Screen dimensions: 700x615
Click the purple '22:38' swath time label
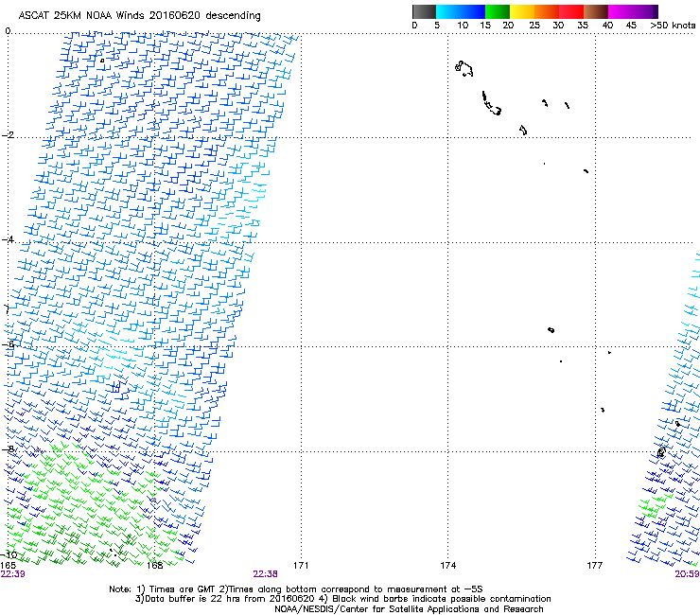click(x=265, y=574)
